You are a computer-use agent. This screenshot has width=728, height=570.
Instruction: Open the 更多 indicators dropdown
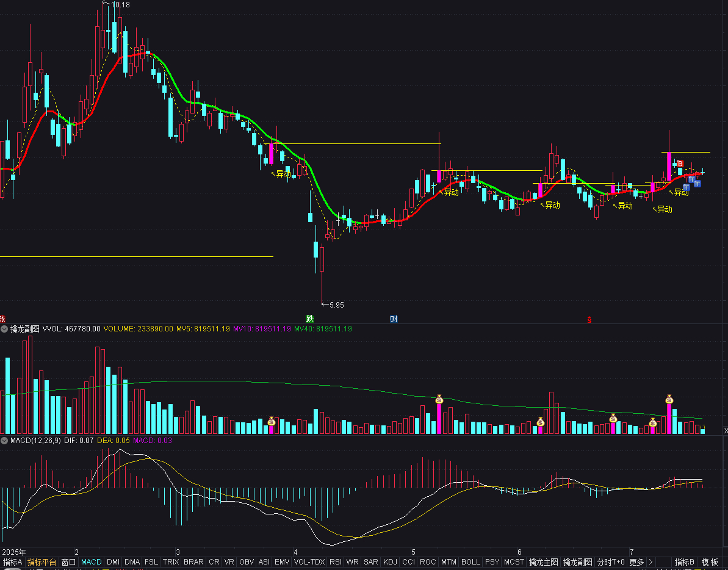[636, 561]
